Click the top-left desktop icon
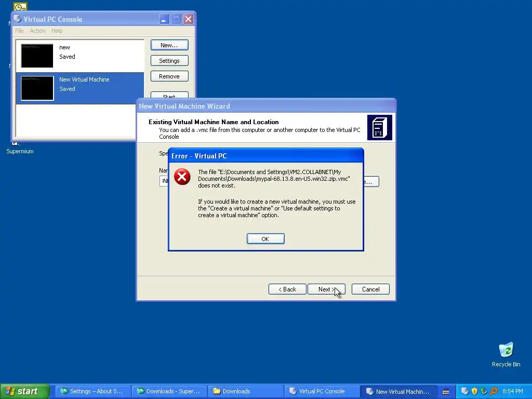Viewport: 532px width, 399px height. pos(20,6)
